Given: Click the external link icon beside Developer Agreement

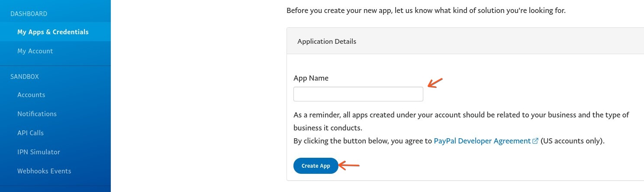Looking at the screenshot, I should 535,141.
